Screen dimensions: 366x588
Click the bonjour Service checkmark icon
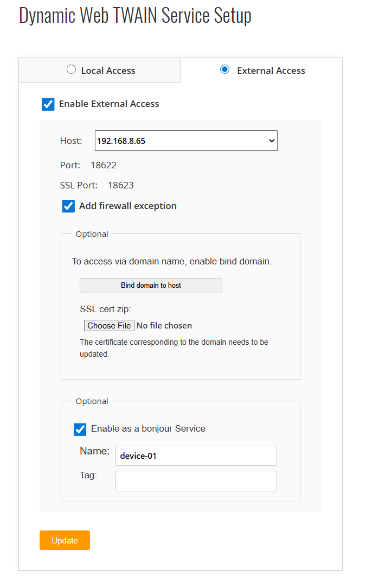click(80, 429)
